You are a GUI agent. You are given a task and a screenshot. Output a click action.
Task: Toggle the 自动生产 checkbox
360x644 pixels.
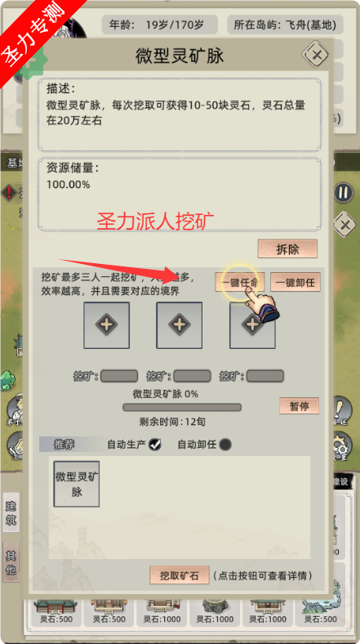tap(154, 444)
